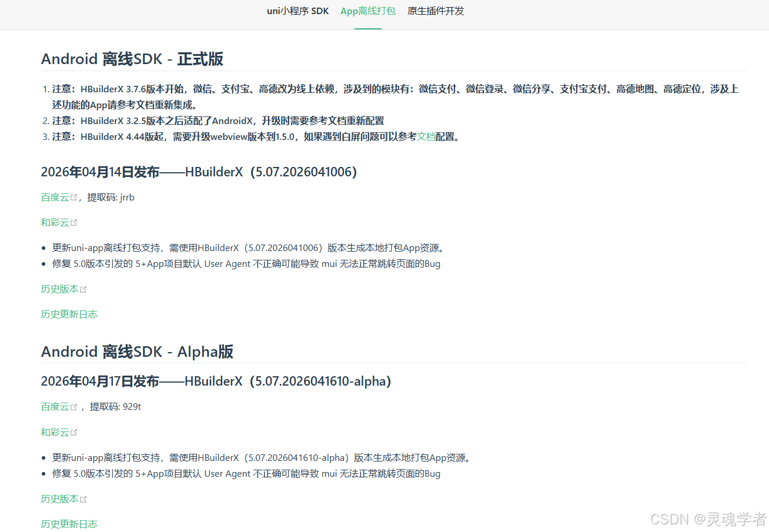Screen dimensions: 769x532
Task: Open 和彩云 link under 正式版 section
Action: point(55,222)
